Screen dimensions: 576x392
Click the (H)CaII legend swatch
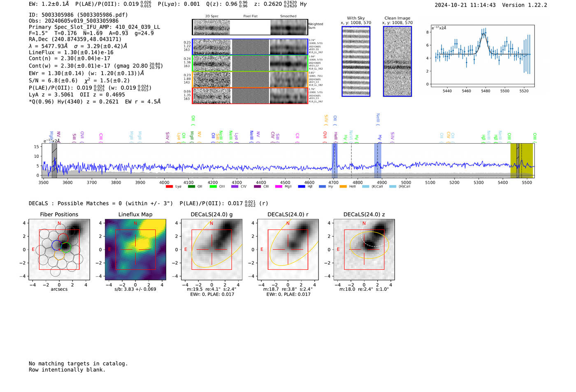pyautogui.click(x=393, y=187)
